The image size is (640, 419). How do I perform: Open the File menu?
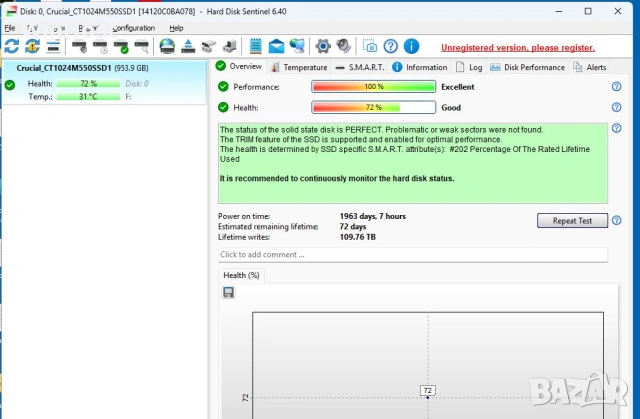coord(9,28)
